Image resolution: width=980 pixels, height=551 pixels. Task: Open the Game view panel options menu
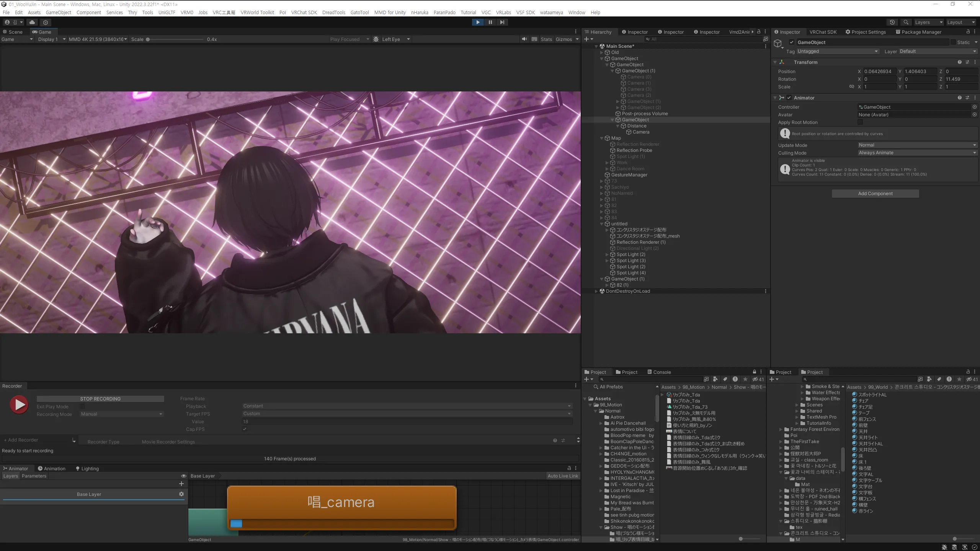[x=575, y=32]
